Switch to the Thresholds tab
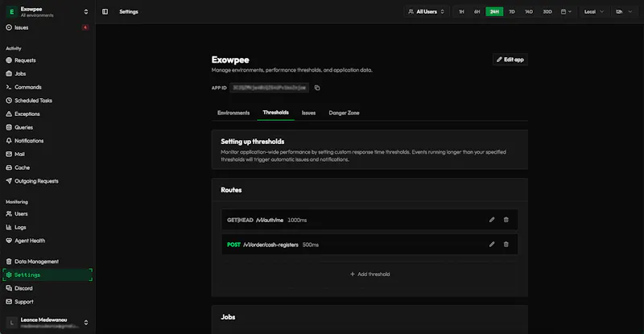The height and width of the screenshot is (334, 644). coord(275,113)
